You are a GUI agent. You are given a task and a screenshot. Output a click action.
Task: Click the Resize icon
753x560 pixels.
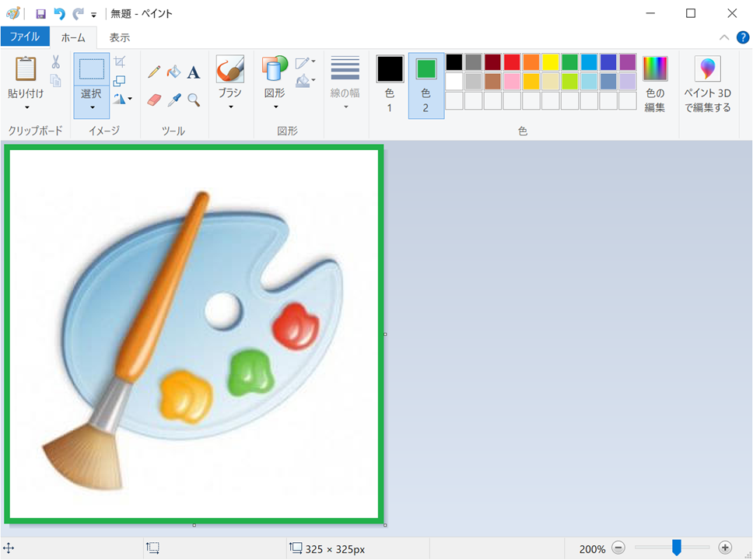[x=119, y=81]
